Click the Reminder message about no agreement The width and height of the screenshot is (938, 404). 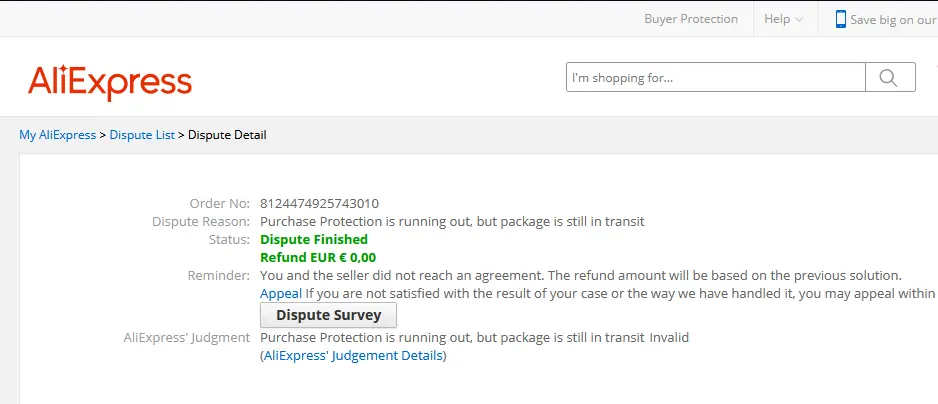580,276
